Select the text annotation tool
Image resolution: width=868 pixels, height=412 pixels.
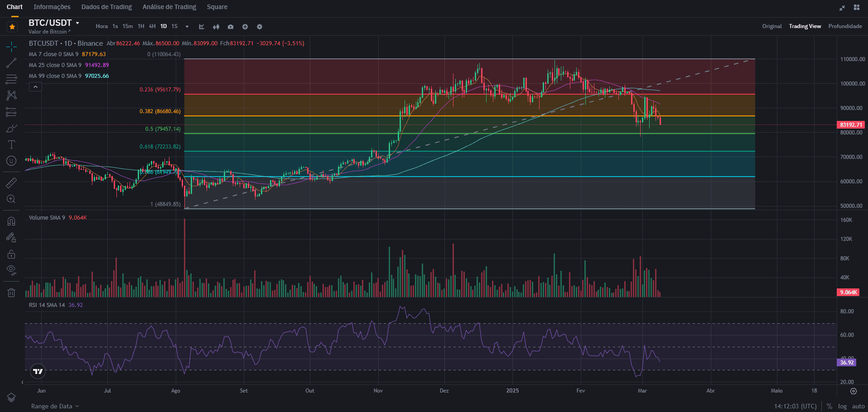(12, 144)
